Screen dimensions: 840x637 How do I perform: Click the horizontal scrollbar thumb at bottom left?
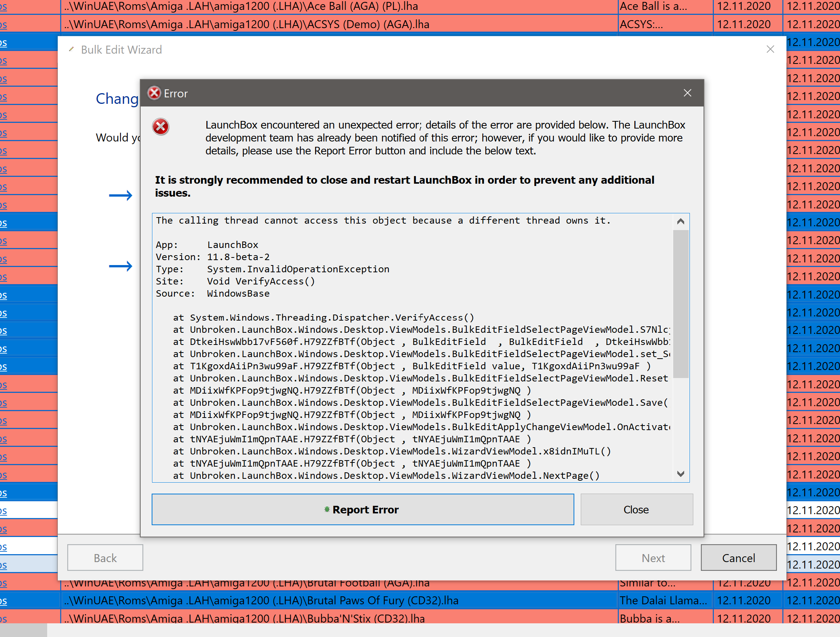[x=23, y=630]
